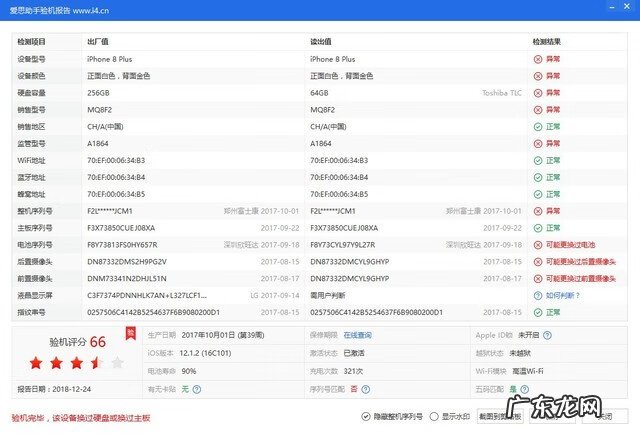
Task: Click rear camera serial DN87332DMS2H9PG2V
Action: coord(127,262)
